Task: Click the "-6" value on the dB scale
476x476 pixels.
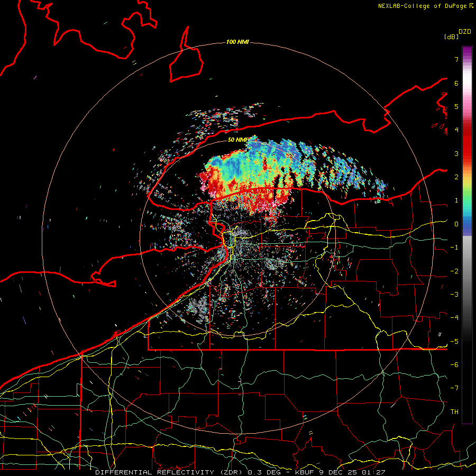Action: point(454,365)
